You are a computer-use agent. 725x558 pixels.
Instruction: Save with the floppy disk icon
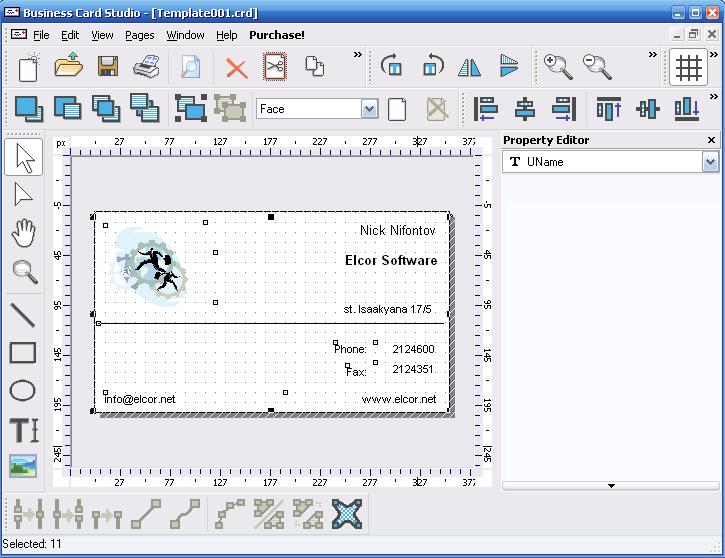point(108,67)
